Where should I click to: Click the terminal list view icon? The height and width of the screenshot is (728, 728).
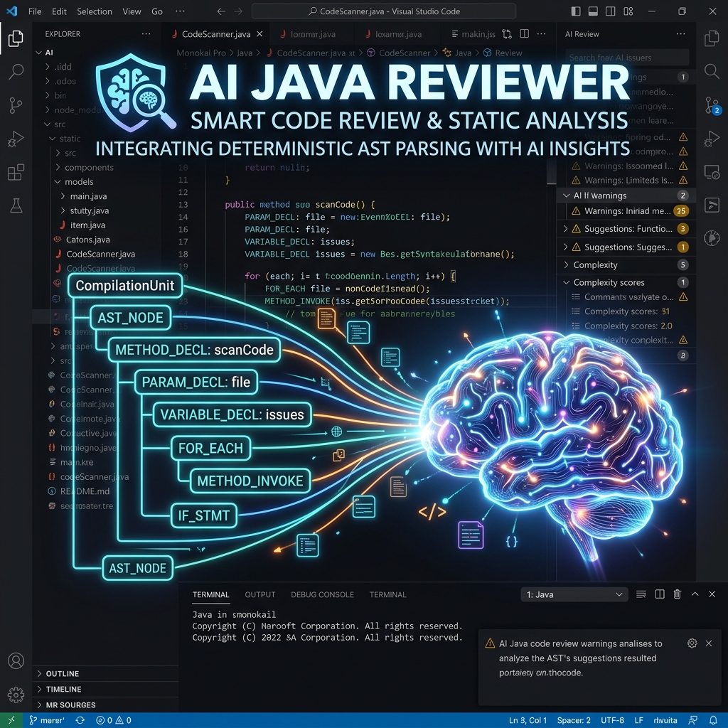(x=641, y=594)
